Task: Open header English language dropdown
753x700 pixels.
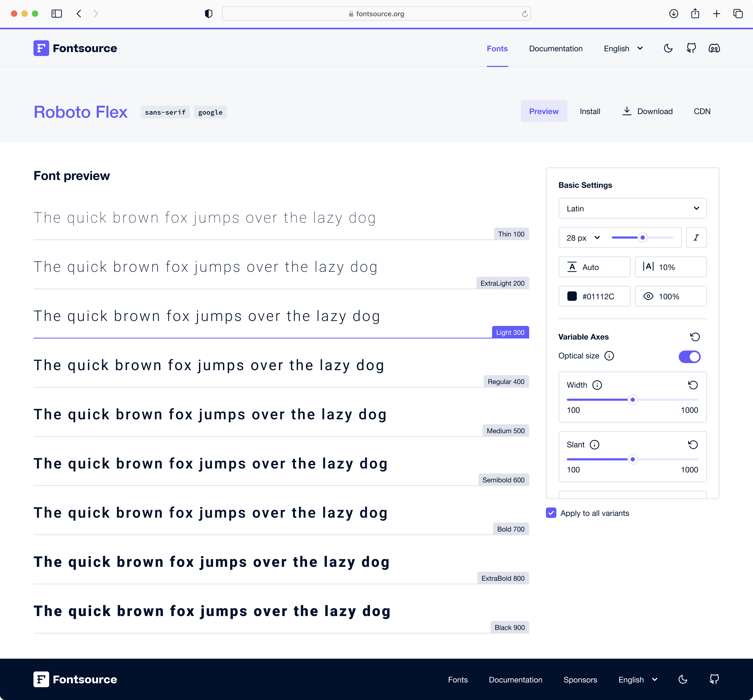Action: (623, 48)
